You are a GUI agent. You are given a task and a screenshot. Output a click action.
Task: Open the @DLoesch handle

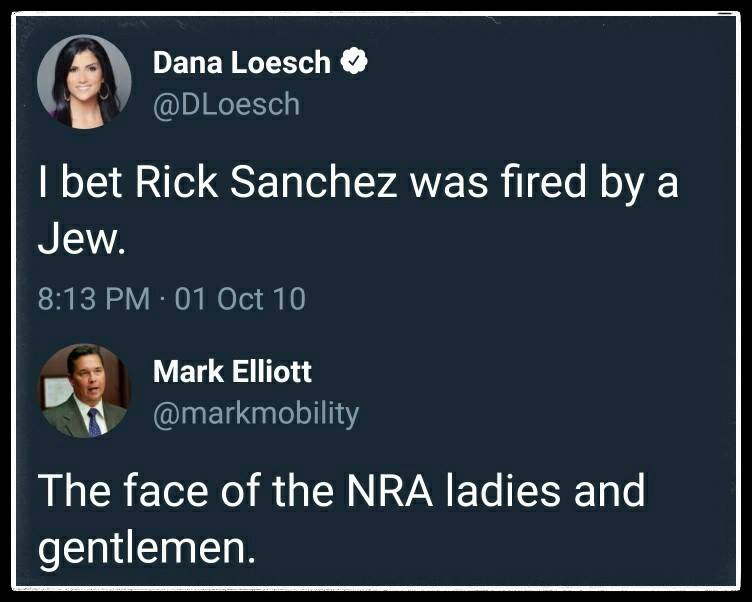226,103
